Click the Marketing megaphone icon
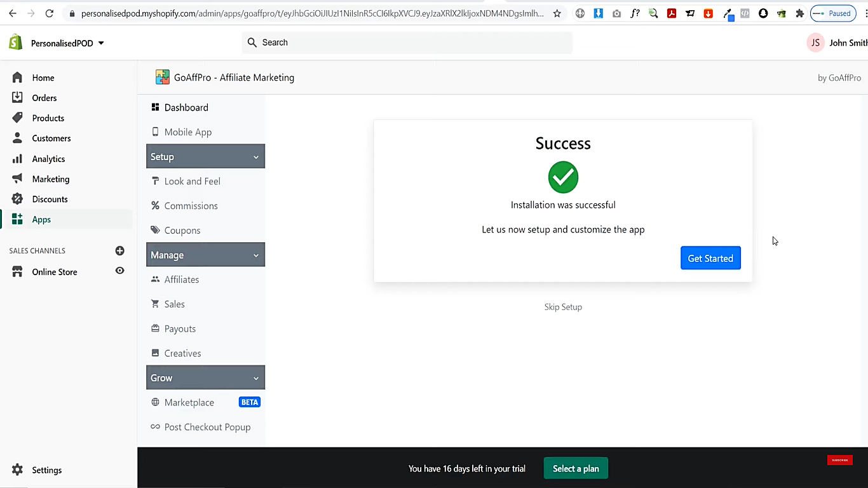This screenshot has width=868, height=488. (17, 179)
